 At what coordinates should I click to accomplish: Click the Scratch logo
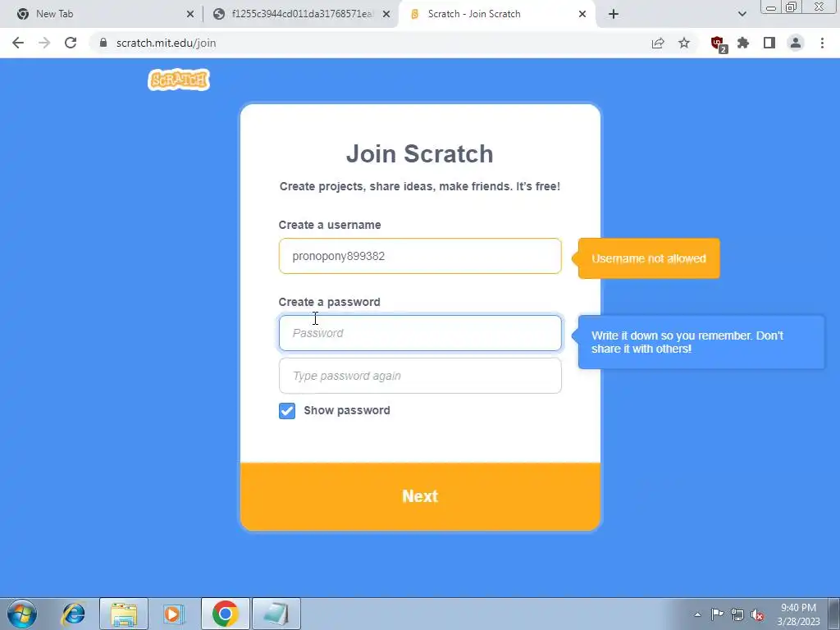tap(179, 80)
